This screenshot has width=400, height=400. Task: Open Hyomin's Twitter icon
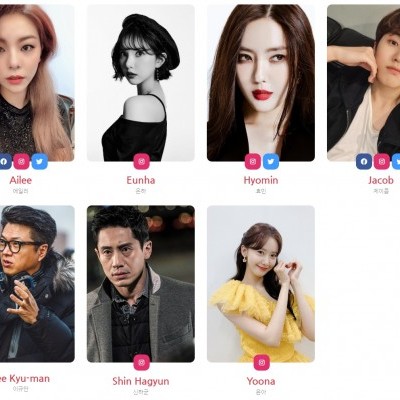coord(271,162)
